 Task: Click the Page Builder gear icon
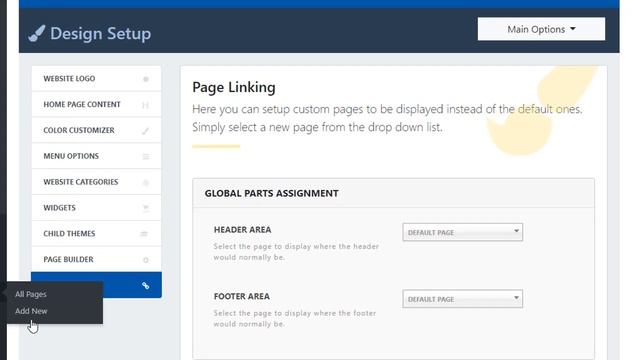click(x=146, y=260)
